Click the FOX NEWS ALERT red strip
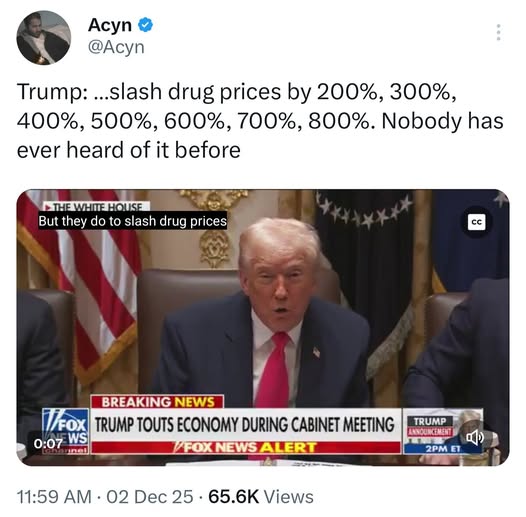This screenshot has height=517, width=526. pyautogui.click(x=246, y=447)
